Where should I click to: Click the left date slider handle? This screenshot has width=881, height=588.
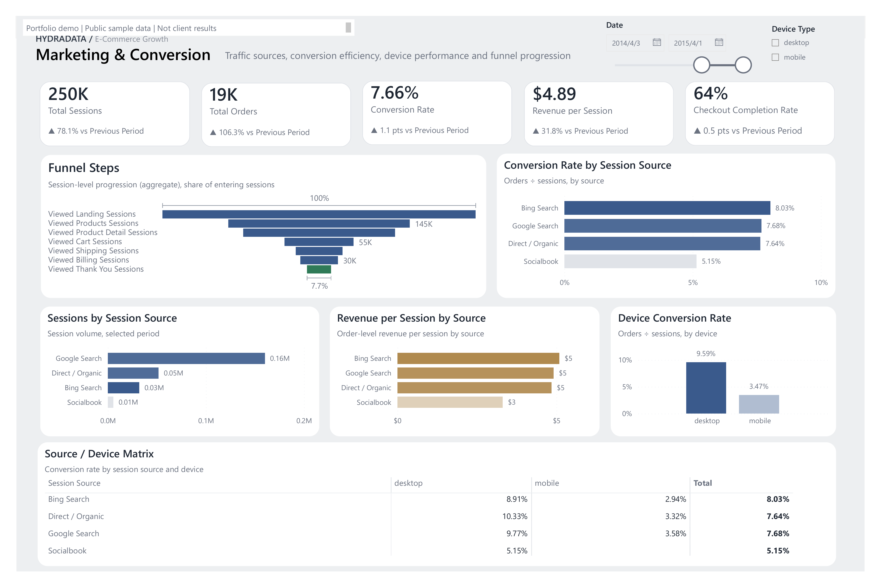coord(701,65)
